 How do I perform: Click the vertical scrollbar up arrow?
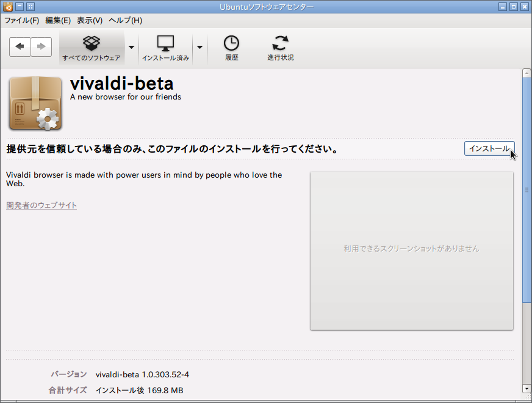pos(527,73)
